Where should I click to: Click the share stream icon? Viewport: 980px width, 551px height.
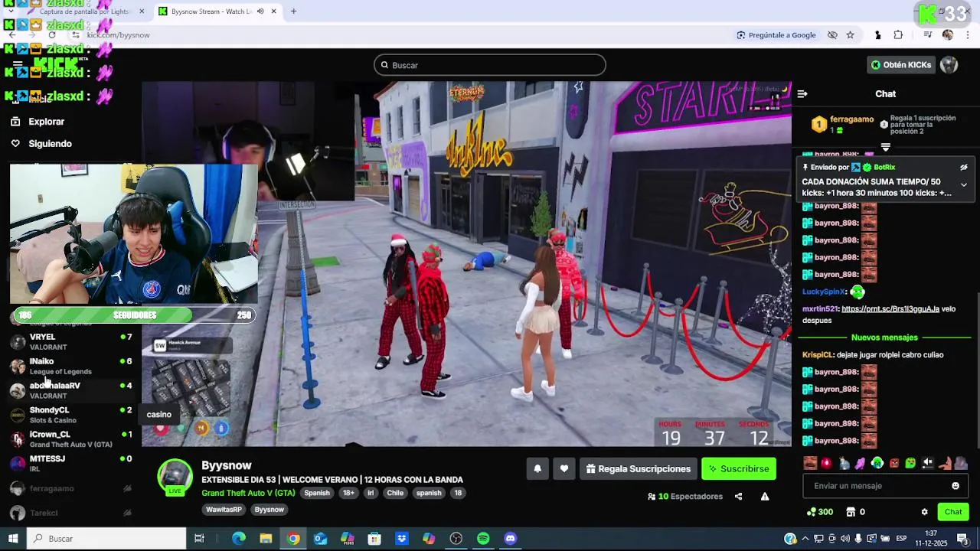[x=738, y=497]
